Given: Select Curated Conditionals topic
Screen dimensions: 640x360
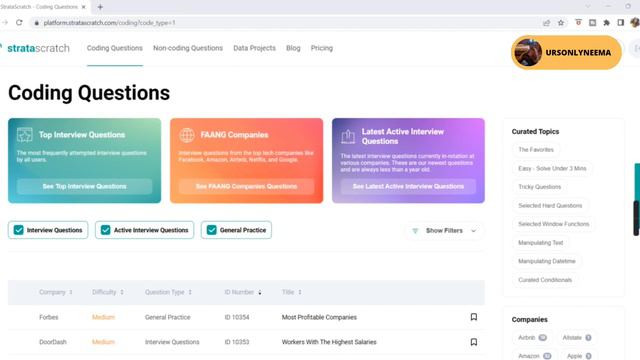Looking at the screenshot, I should (x=545, y=280).
